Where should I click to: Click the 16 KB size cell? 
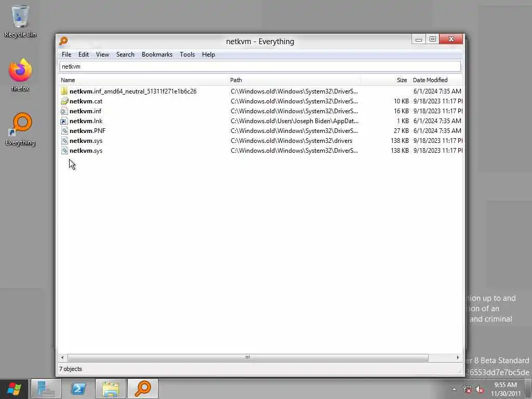pos(401,111)
